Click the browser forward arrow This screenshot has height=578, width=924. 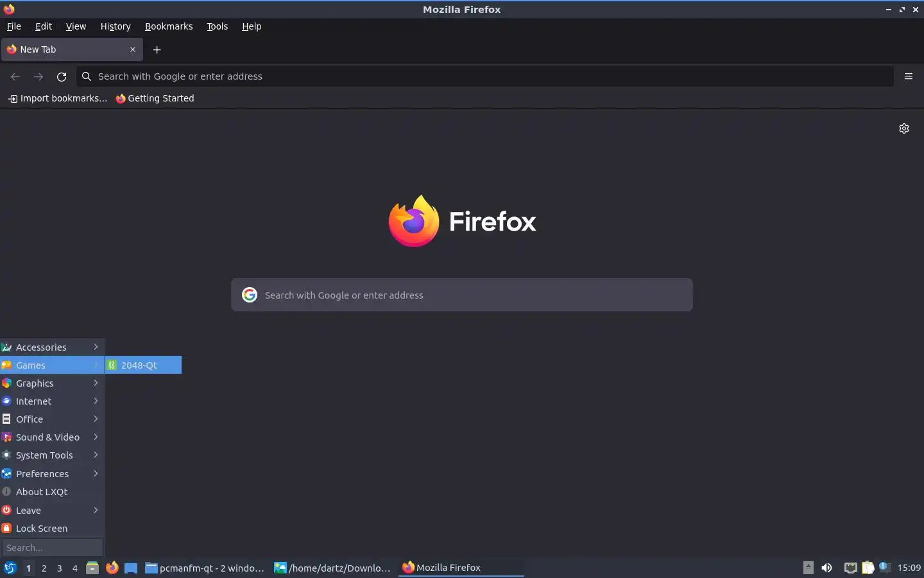38,76
